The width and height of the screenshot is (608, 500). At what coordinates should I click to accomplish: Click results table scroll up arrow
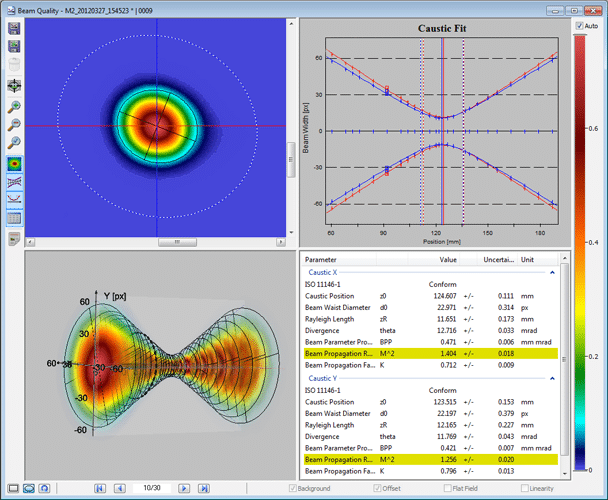tap(565, 258)
